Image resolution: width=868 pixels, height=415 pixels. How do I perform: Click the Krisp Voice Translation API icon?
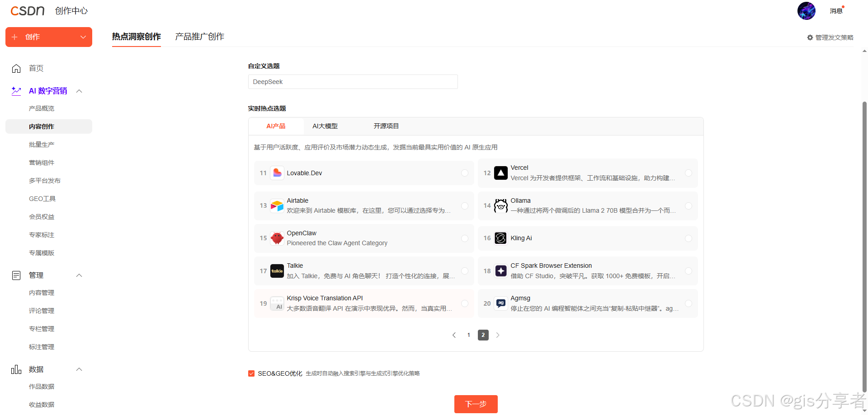pyautogui.click(x=277, y=303)
